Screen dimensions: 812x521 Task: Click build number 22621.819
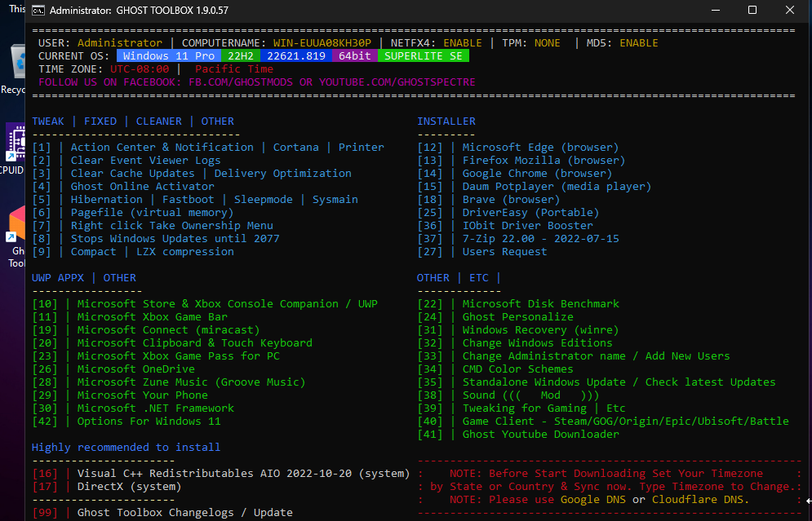pos(296,56)
